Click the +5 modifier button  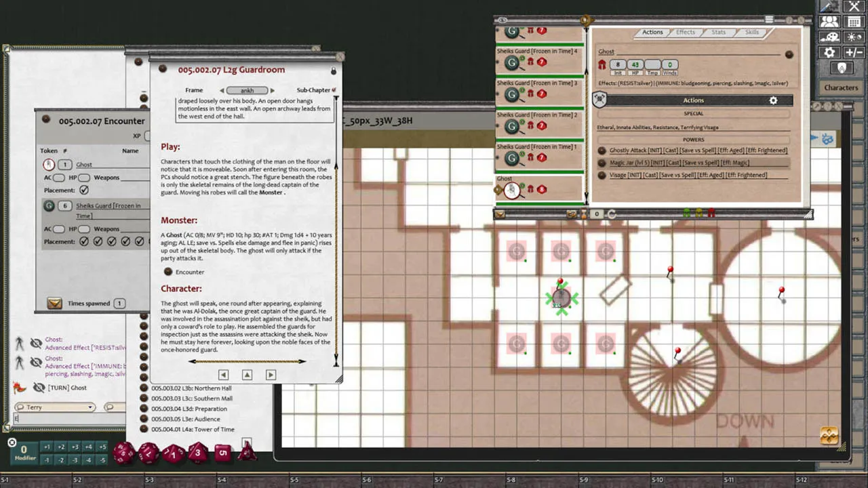click(x=102, y=447)
